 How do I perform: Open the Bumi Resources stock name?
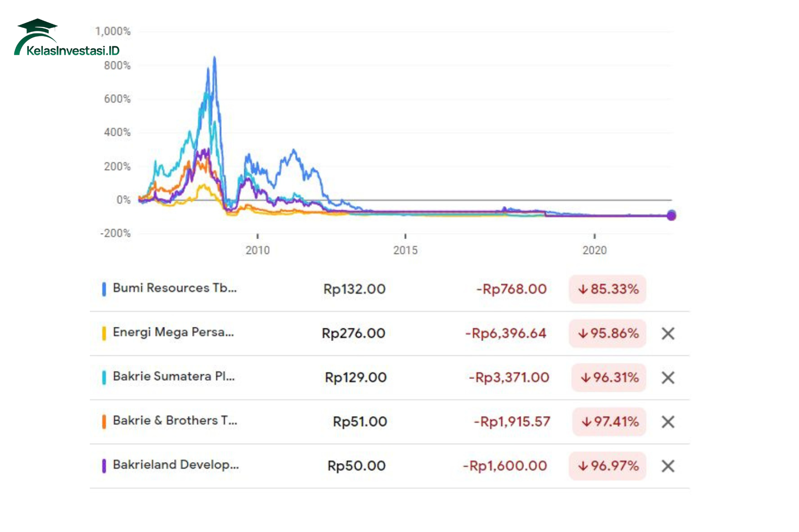[x=174, y=288]
